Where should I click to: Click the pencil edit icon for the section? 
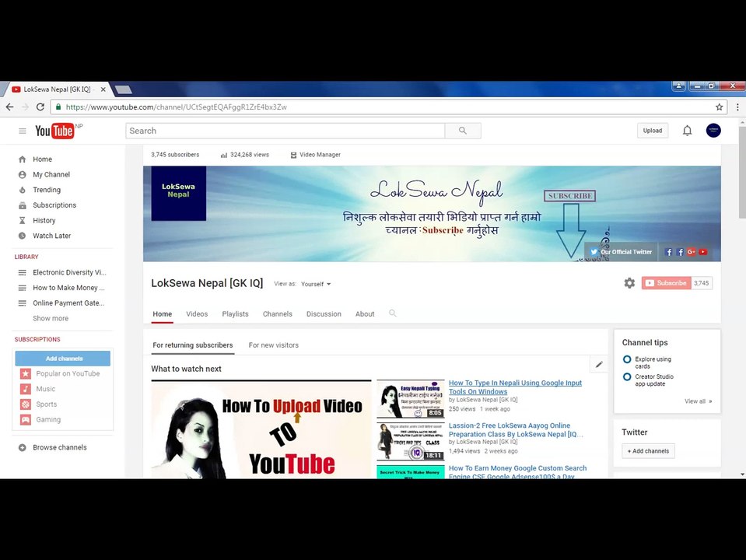(x=599, y=365)
